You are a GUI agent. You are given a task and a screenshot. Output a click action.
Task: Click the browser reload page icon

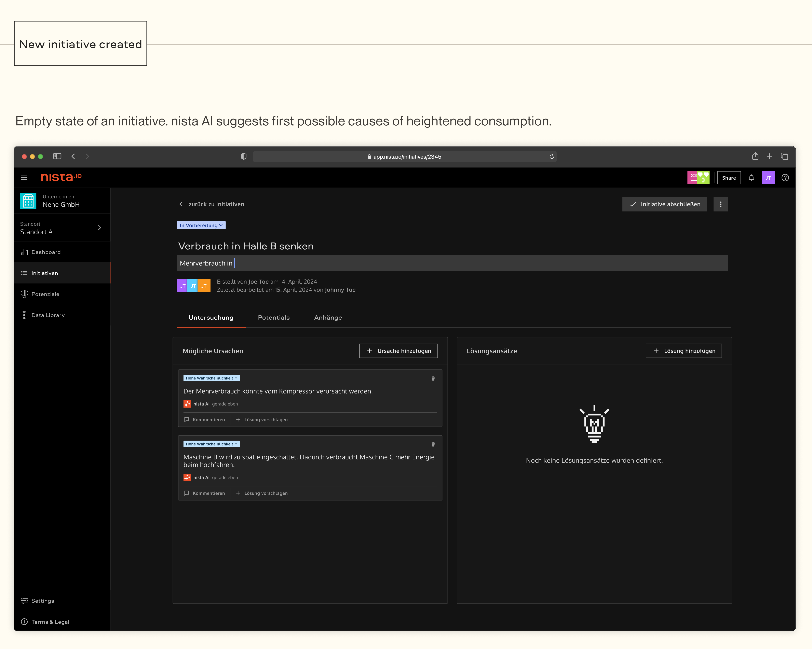[551, 157]
